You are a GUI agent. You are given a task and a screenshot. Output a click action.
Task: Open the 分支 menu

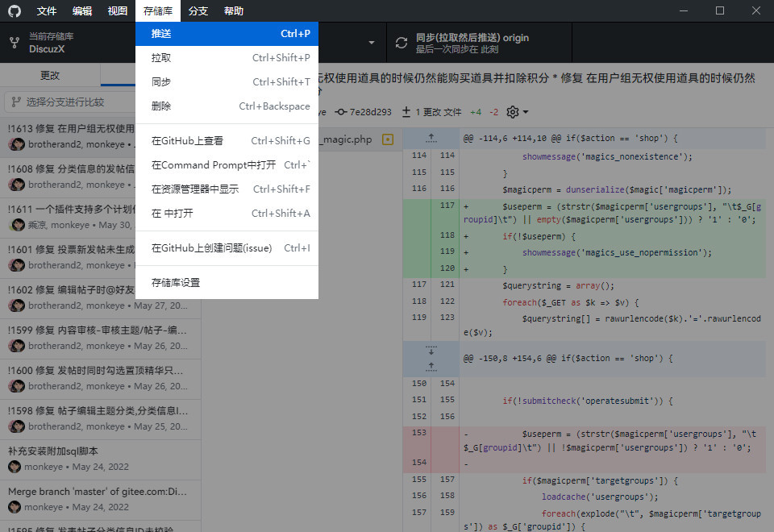coord(198,10)
